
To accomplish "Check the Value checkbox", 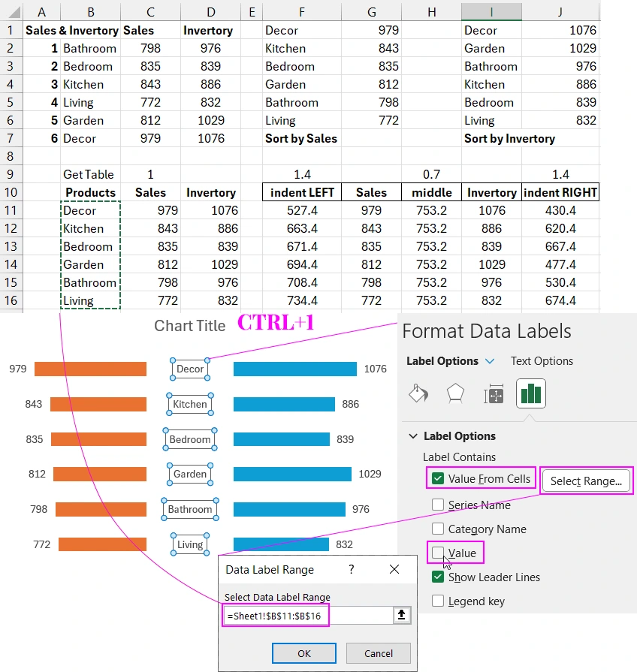I will point(438,553).
